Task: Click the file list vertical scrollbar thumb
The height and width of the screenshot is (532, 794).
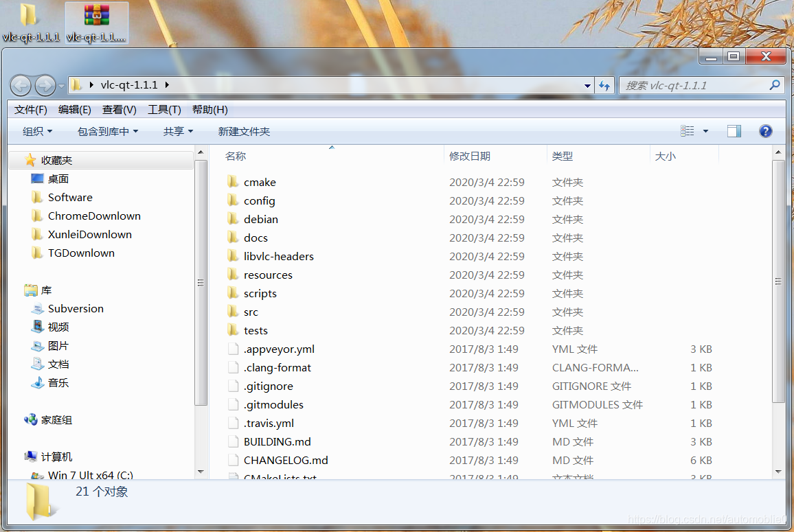Action: (778, 281)
